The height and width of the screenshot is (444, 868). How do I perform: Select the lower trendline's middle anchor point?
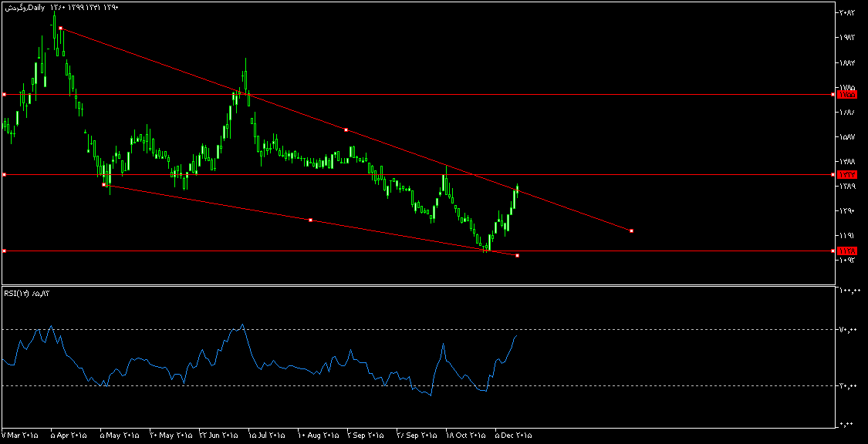click(x=311, y=220)
